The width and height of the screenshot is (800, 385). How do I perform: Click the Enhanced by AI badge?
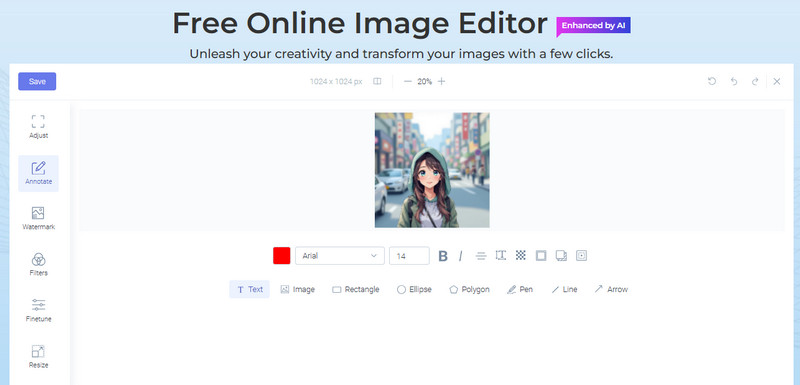point(593,26)
